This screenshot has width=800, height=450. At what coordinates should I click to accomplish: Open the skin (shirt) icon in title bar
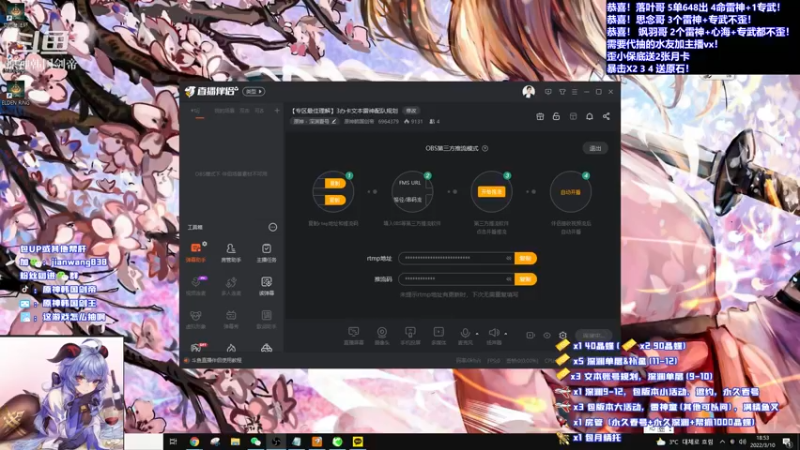tap(562, 92)
